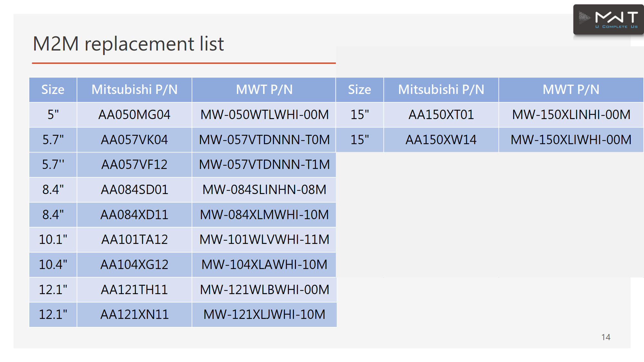Click the MW-121XLJWHI-10M cell
644x362 pixels.
click(x=264, y=314)
